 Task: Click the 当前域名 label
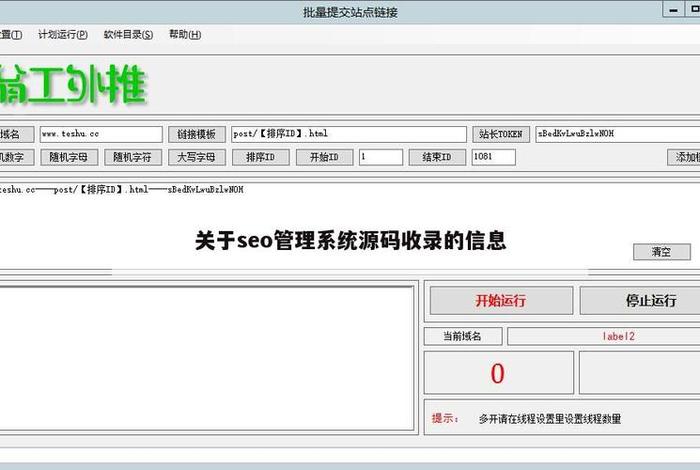coord(463,336)
